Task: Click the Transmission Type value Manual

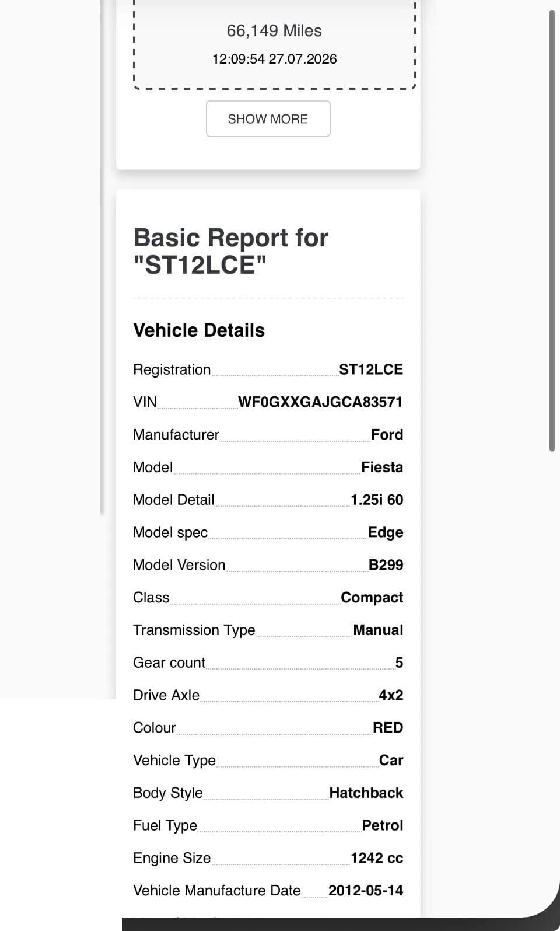Action: [378, 630]
